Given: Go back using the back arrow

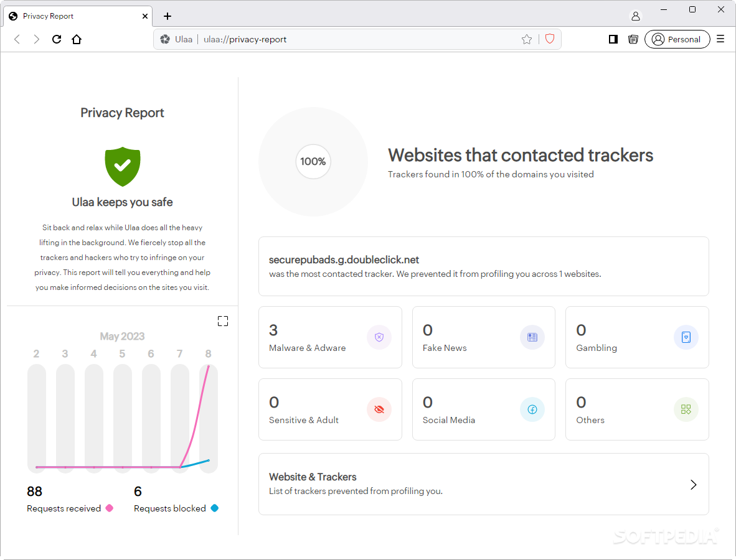Looking at the screenshot, I should pos(17,39).
